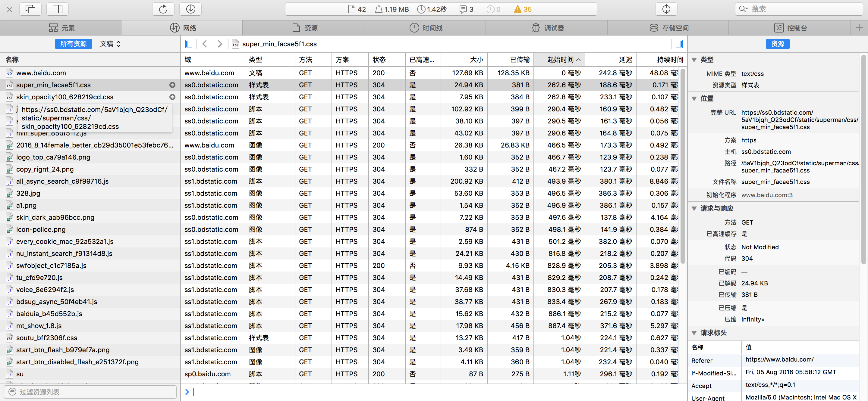868x401 pixels.
Task: Open the 文稿 type dropdown
Action: [110, 44]
